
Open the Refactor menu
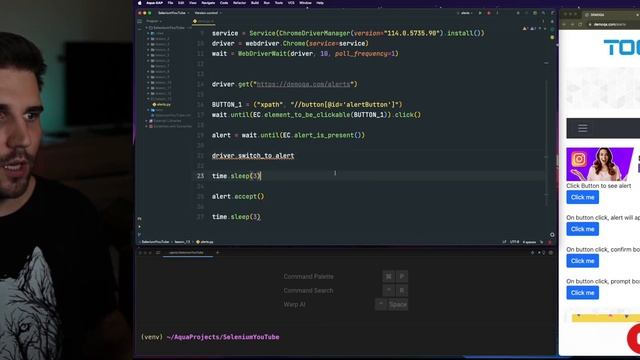coord(239,3)
